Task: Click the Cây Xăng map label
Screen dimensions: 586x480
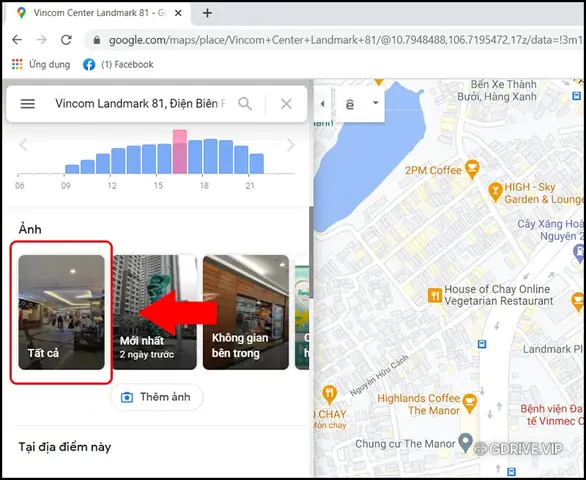Action: point(550,230)
